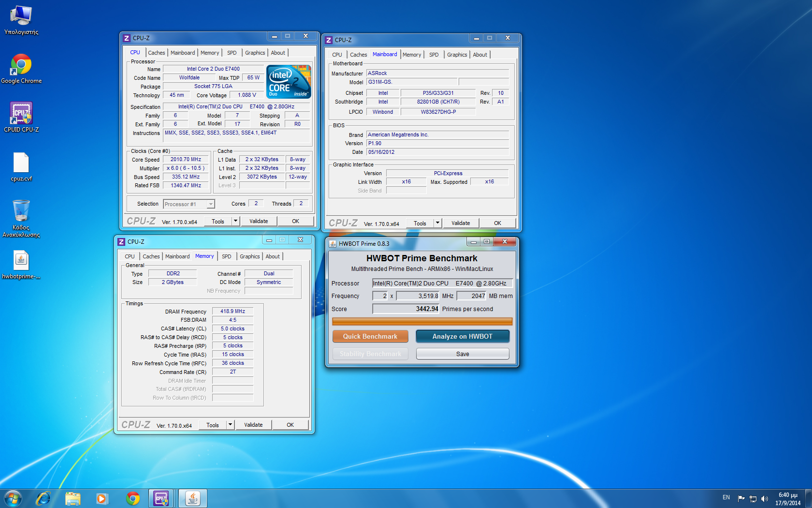This screenshot has width=812, height=508.
Task: Click the CPU-Z title icon in CPU window
Action: click(127, 38)
